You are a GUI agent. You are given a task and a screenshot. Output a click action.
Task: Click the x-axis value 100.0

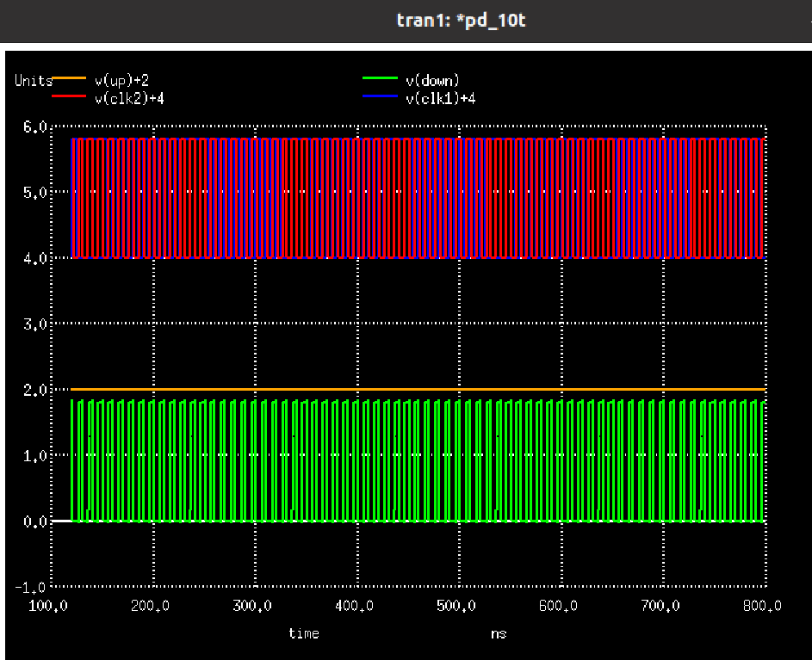47,606
